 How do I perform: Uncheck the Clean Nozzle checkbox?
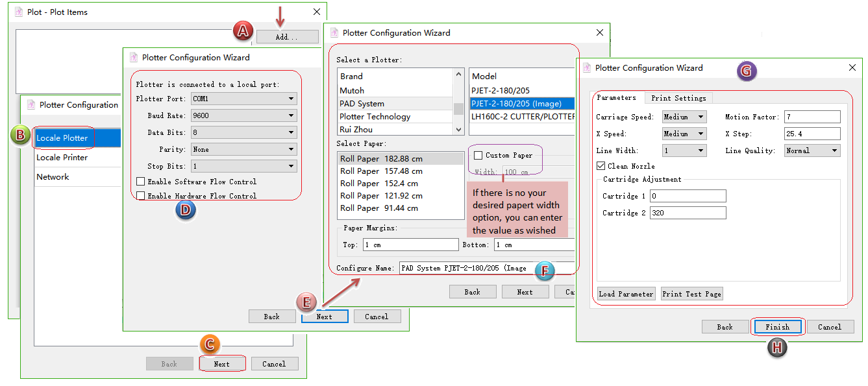[601, 167]
